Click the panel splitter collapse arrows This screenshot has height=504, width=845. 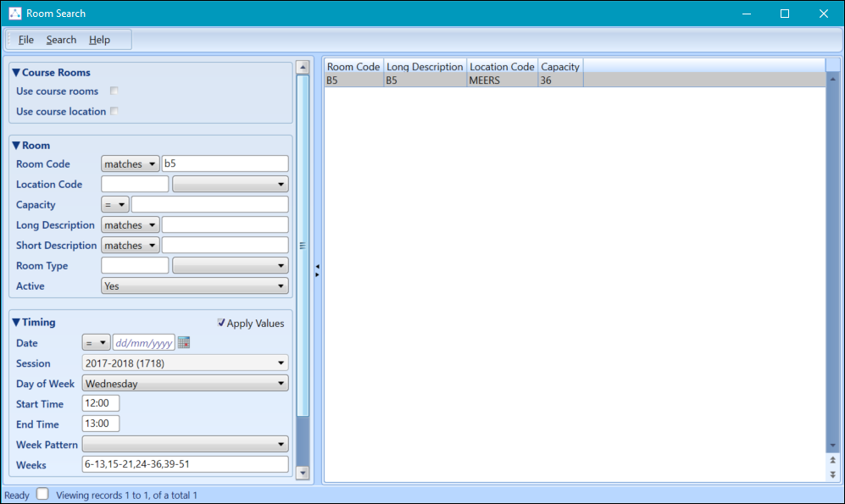[318, 270]
